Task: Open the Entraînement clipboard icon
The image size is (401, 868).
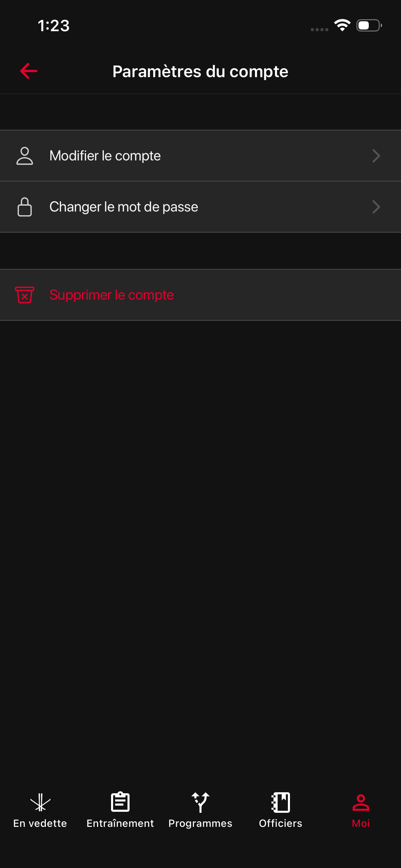Action: click(120, 802)
